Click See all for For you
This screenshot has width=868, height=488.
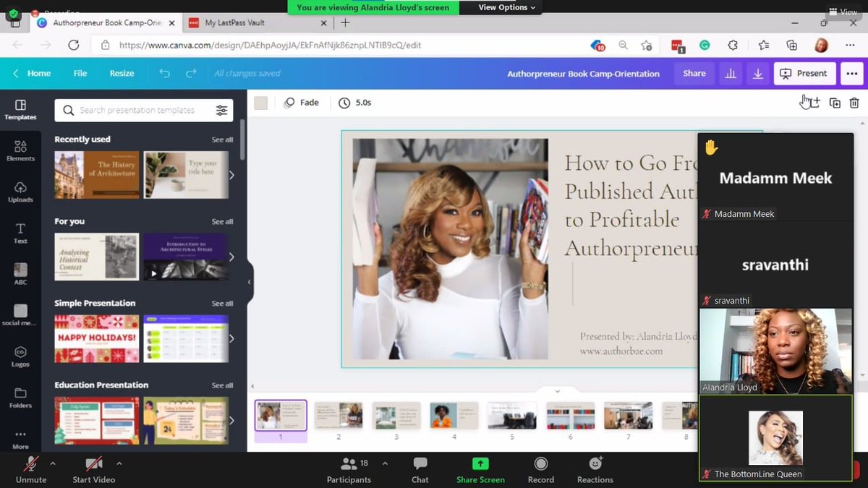(x=222, y=221)
